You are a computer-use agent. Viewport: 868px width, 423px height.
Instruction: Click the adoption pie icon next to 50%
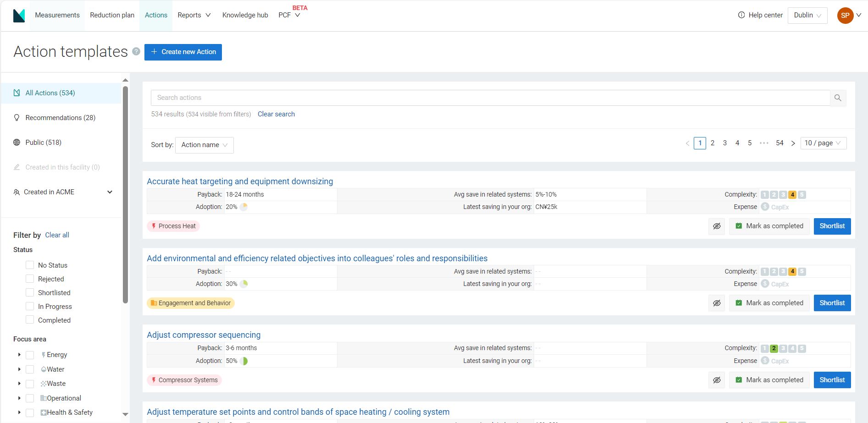tap(244, 361)
